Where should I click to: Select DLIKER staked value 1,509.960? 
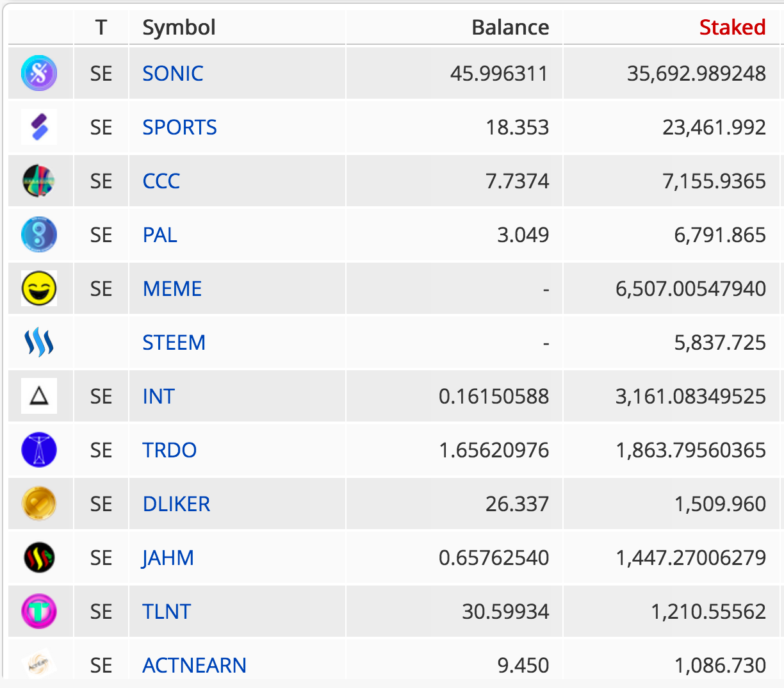click(x=719, y=504)
